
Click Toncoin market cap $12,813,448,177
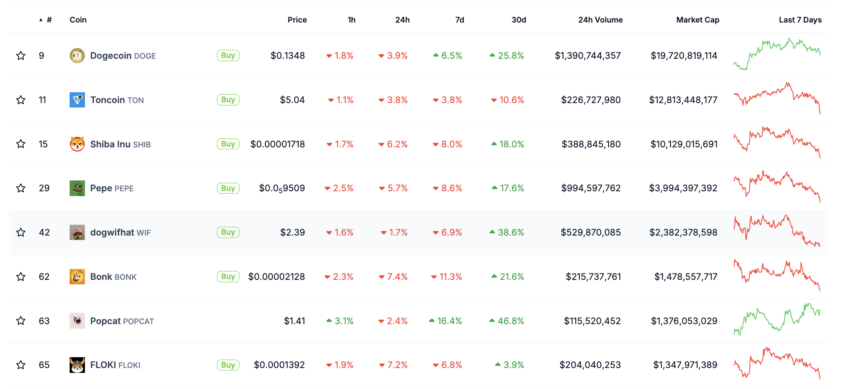pos(683,100)
